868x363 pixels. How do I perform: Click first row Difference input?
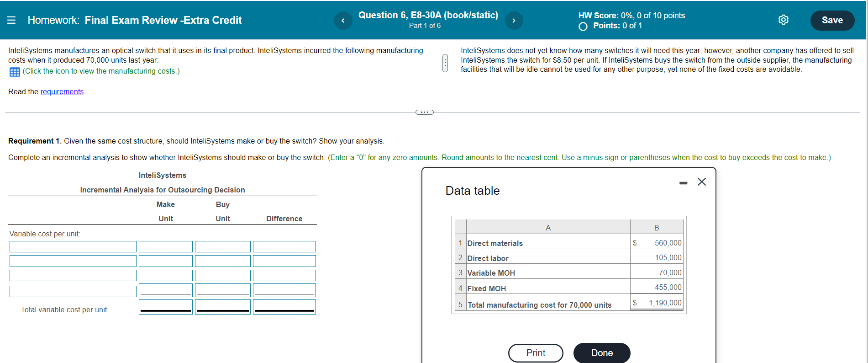click(284, 247)
